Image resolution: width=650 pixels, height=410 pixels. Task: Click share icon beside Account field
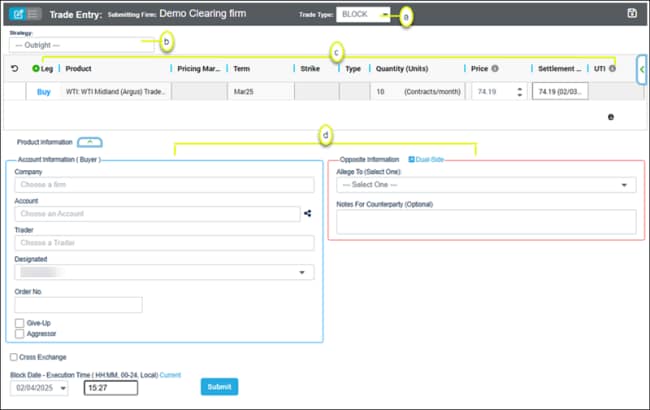[308, 212]
